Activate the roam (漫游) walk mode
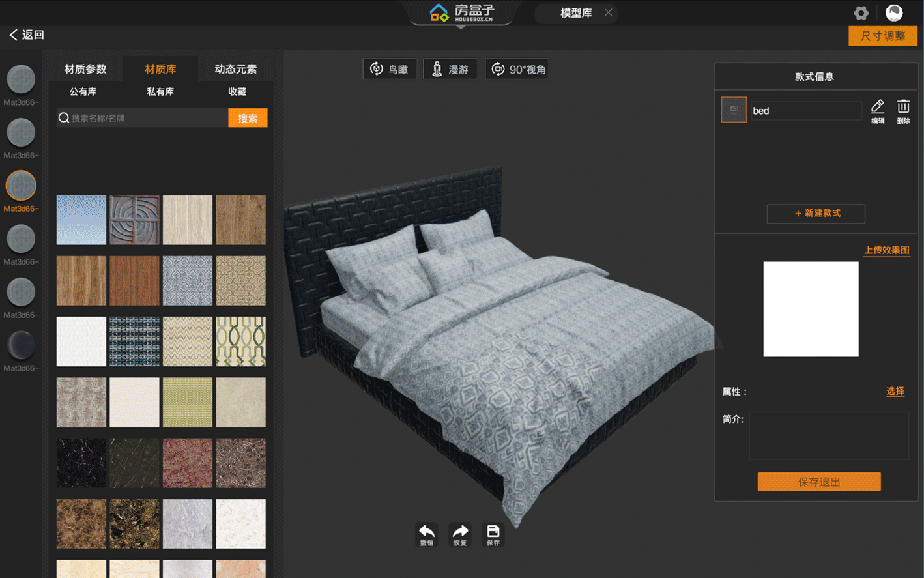The image size is (924, 578). (450, 69)
